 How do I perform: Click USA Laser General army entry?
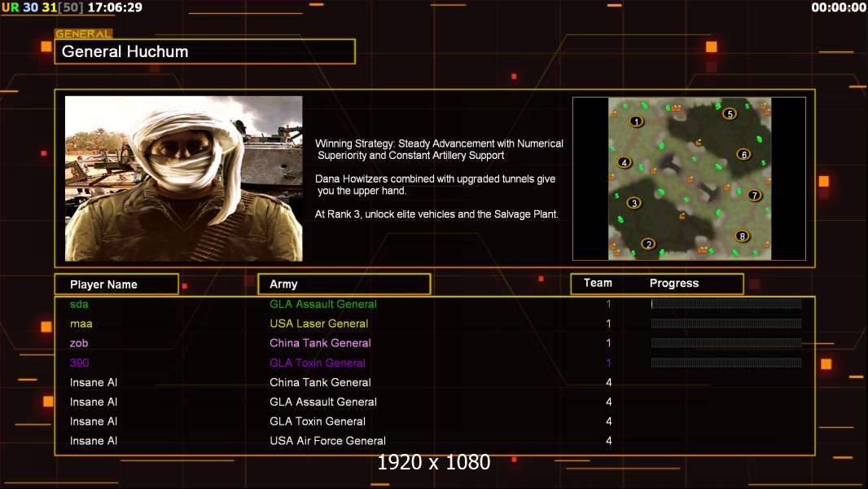(x=319, y=324)
